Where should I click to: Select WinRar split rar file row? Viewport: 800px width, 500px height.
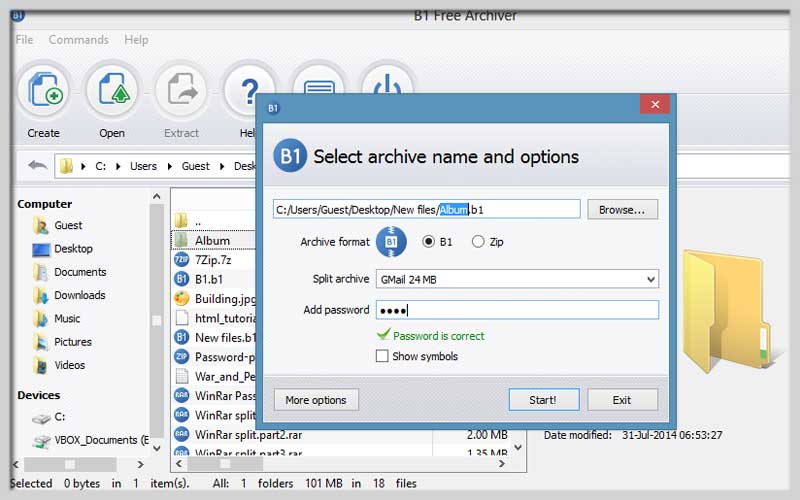pos(214,415)
